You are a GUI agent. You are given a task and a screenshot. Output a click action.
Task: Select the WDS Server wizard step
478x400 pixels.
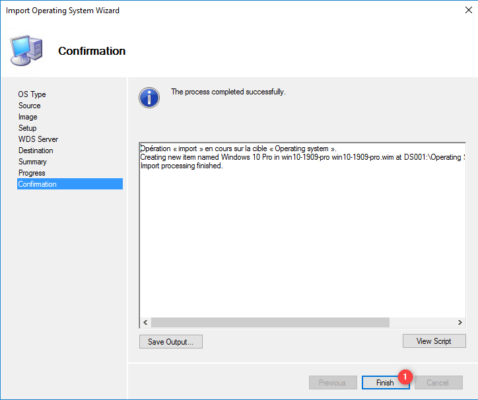[38, 139]
